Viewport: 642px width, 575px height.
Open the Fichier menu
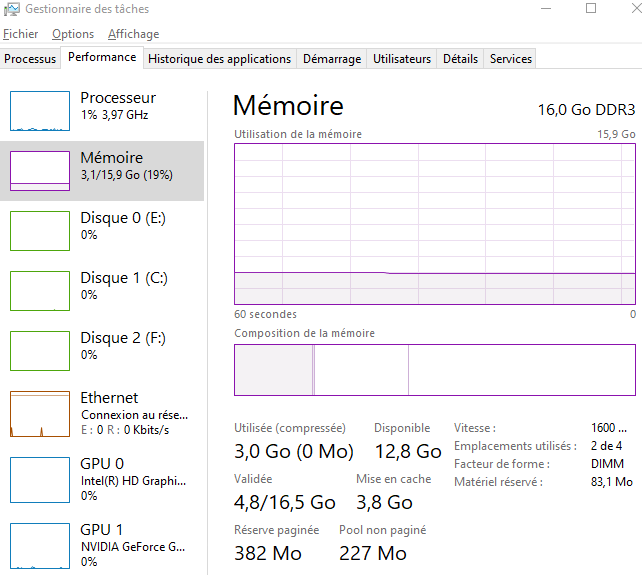point(20,34)
